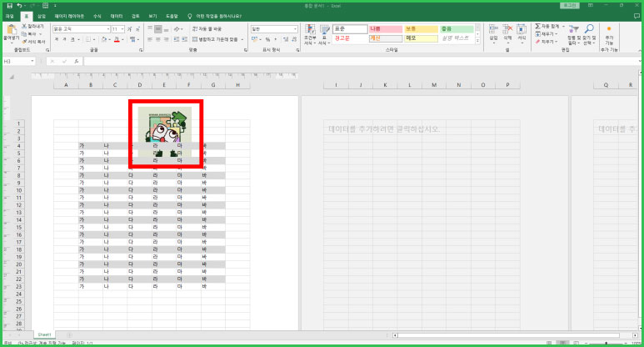Open the font size dropdown
The width and height of the screenshot is (644, 347).
click(122, 29)
